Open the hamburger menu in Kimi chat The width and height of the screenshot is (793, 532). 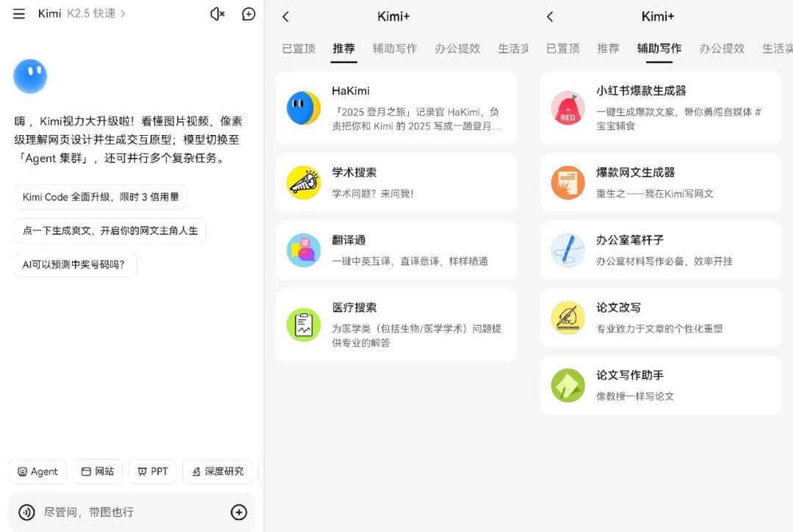[18, 14]
